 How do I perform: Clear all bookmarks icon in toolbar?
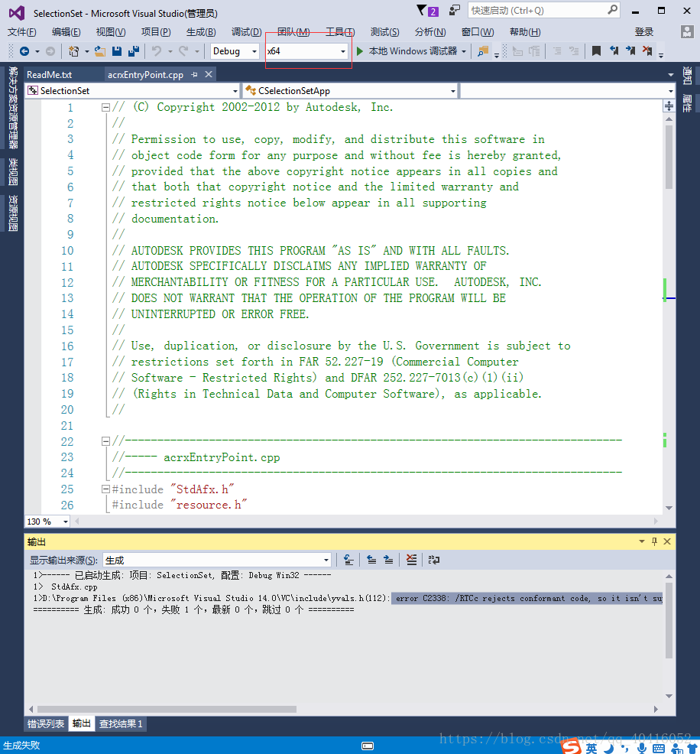pyautogui.click(x=647, y=51)
